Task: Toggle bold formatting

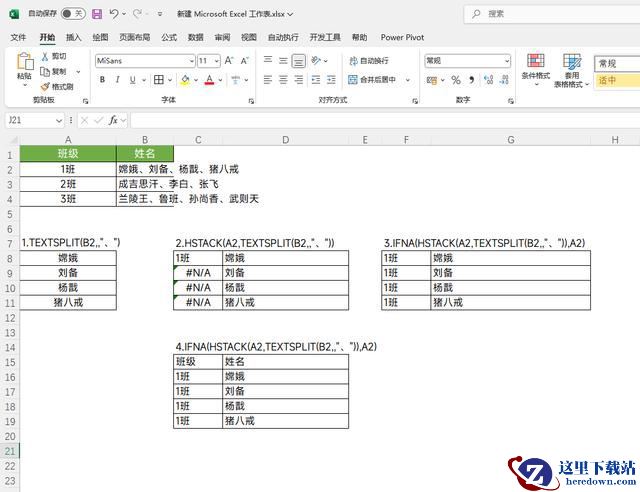Action: click(x=102, y=80)
